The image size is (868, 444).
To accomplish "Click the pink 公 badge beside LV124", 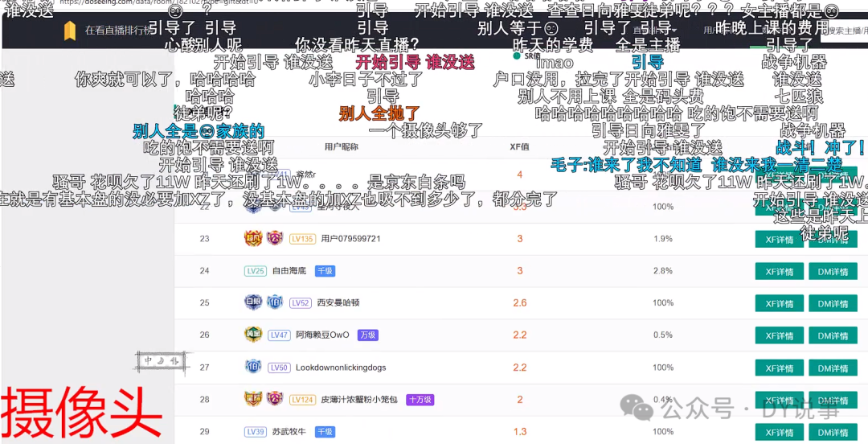I will click(275, 399).
